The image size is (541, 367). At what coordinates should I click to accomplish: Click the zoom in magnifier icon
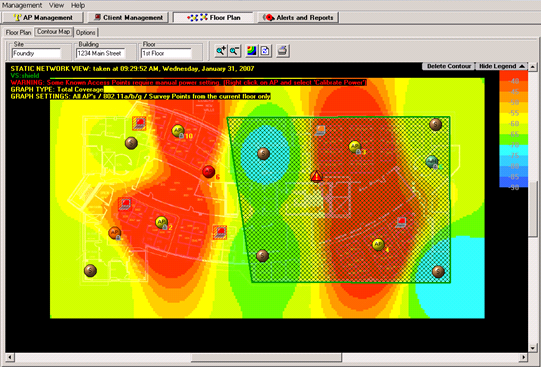[x=221, y=51]
